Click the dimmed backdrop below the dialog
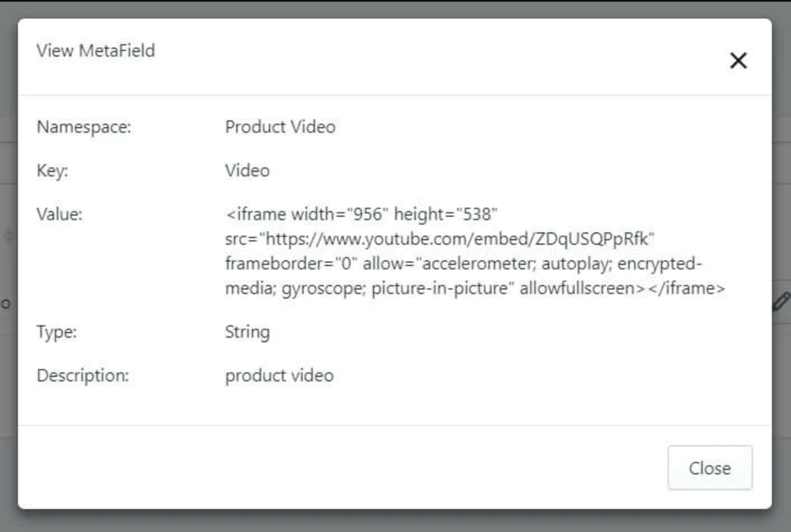The width and height of the screenshot is (791, 532). [x=395, y=521]
